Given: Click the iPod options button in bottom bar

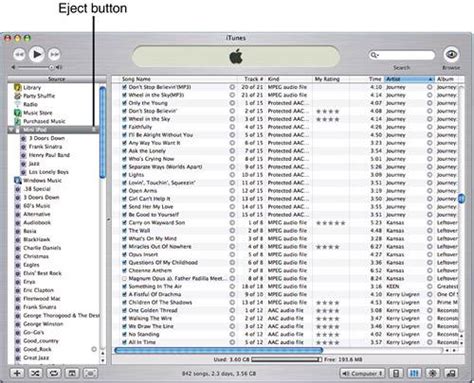Looking at the screenshot, I should pos(396,373).
